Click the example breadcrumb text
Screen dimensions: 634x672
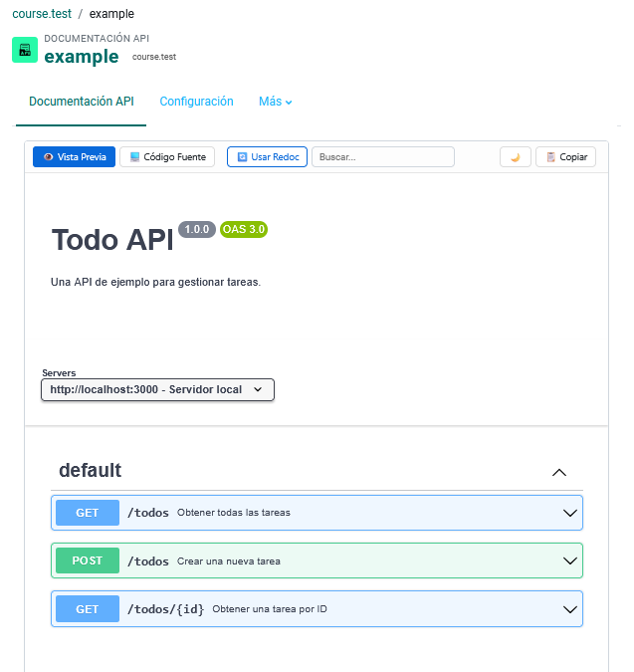point(111,14)
